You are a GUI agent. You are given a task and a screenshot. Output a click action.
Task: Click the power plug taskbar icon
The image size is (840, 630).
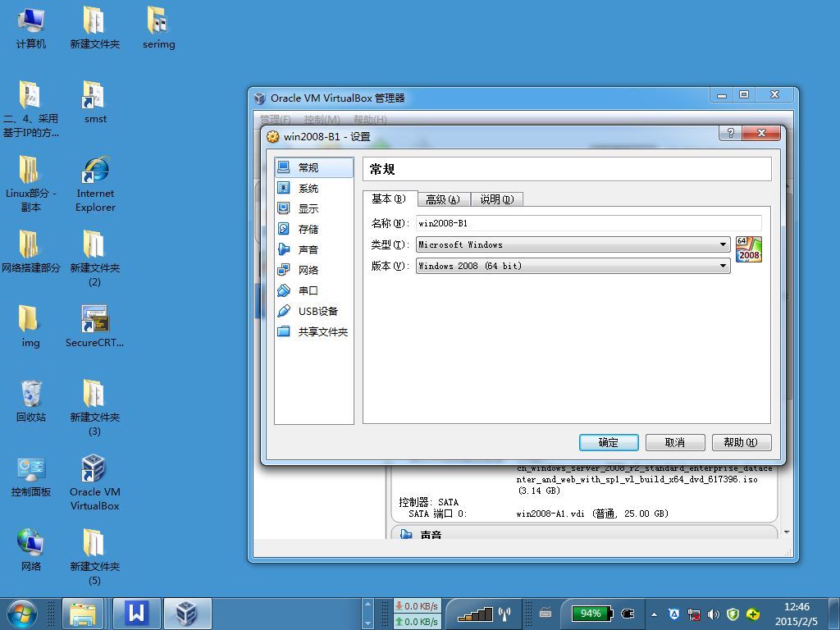[627, 614]
